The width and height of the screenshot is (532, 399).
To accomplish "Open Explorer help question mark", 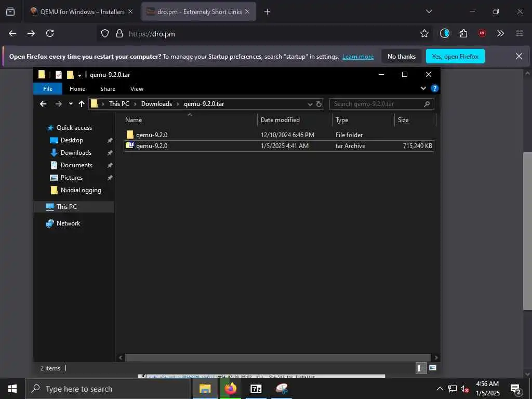I will tap(434, 88).
